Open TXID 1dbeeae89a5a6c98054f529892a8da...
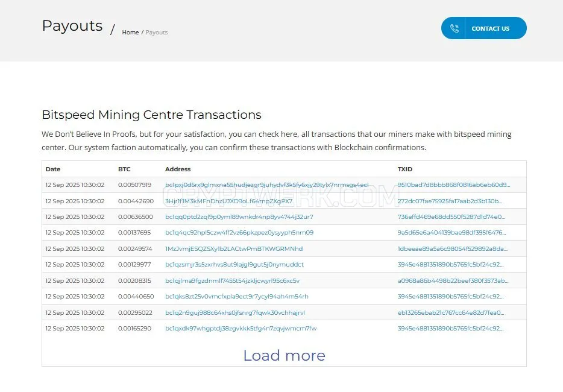This screenshot has height=392, width=563. 453,248
